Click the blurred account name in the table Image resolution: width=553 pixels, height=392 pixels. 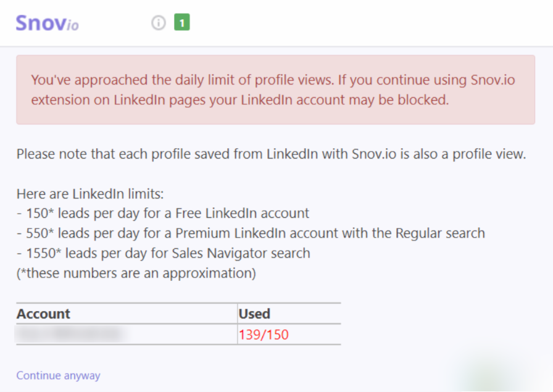[70, 334]
